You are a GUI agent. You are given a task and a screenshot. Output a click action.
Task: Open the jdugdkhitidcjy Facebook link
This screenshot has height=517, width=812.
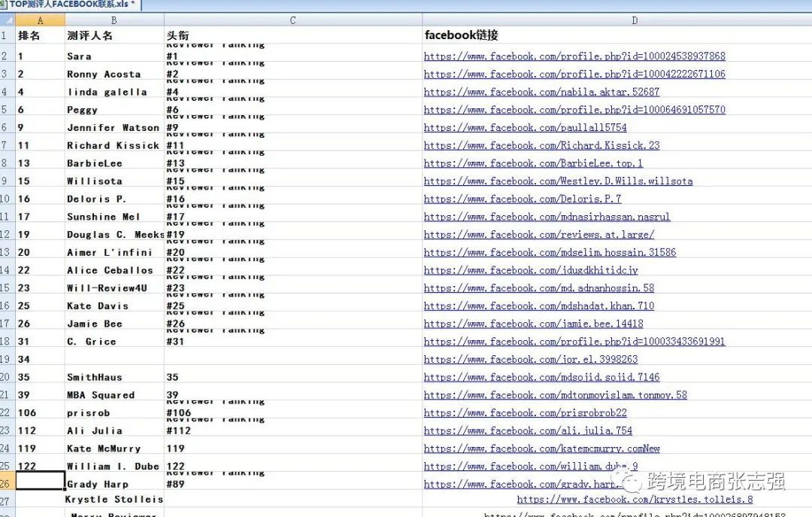(531, 270)
